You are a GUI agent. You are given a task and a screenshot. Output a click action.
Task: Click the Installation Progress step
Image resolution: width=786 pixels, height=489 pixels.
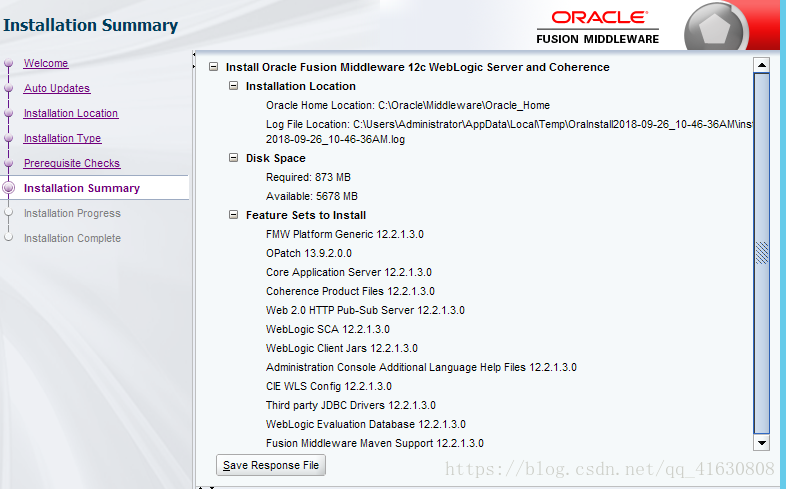[x=72, y=213]
